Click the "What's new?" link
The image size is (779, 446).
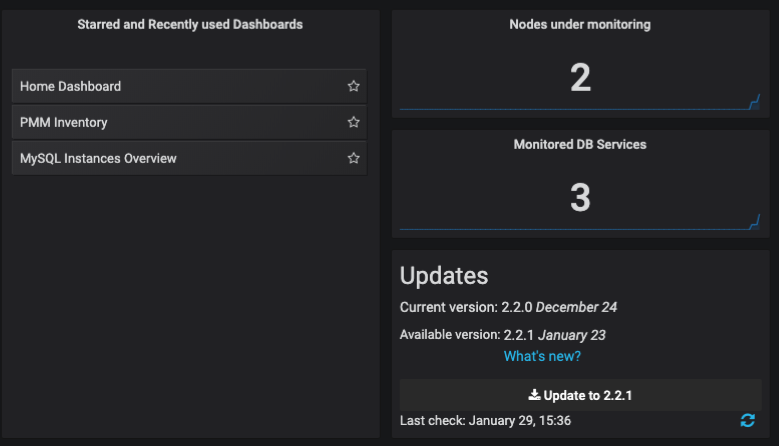click(x=542, y=356)
